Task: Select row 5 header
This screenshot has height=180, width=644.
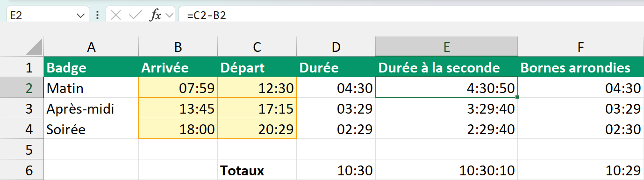Action: click(x=22, y=149)
